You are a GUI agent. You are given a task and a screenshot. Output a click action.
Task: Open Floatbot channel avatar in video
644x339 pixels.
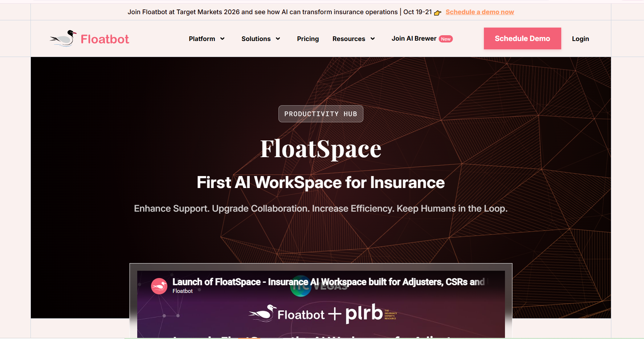tap(159, 286)
